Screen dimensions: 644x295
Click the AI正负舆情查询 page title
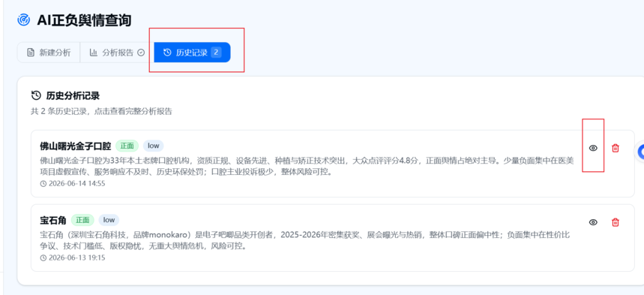pyautogui.click(x=84, y=20)
